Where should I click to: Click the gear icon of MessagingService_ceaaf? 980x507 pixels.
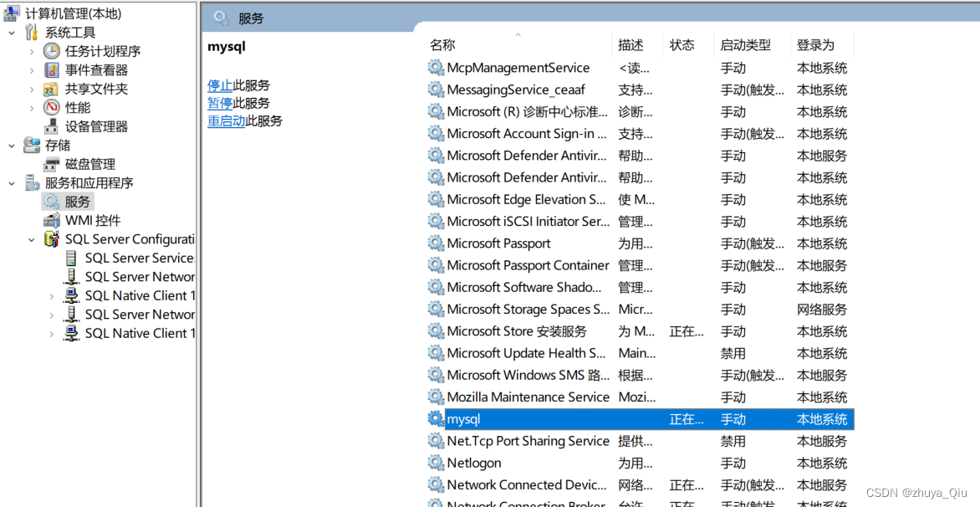[x=436, y=90]
